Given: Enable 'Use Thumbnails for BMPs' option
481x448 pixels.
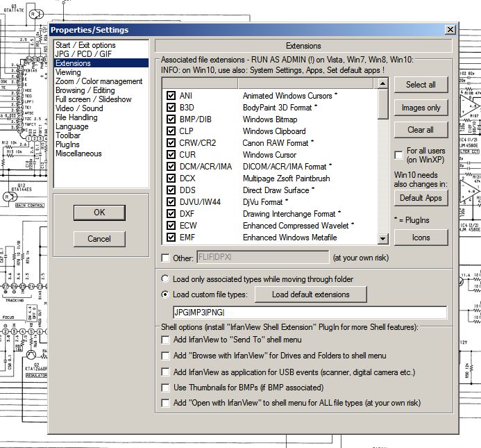Looking at the screenshot, I should pos(165,388).
